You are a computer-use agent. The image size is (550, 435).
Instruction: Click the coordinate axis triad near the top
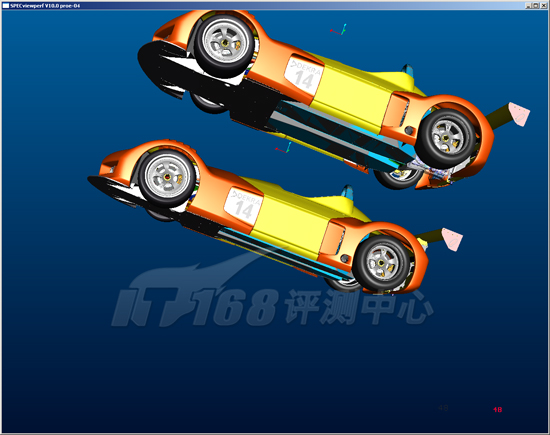point(339,29)
